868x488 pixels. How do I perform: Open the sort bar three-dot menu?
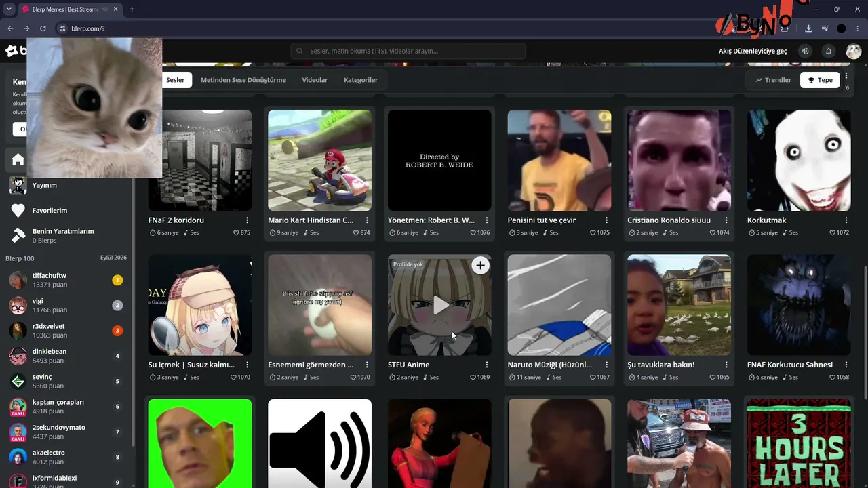[x=846, y=77]
